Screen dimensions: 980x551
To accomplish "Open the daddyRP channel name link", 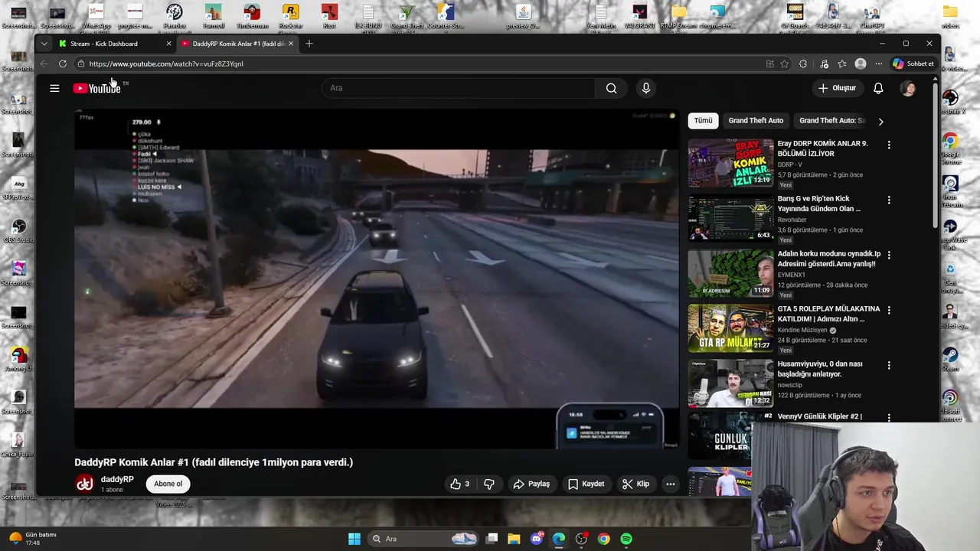I will (x=117, y=479).
